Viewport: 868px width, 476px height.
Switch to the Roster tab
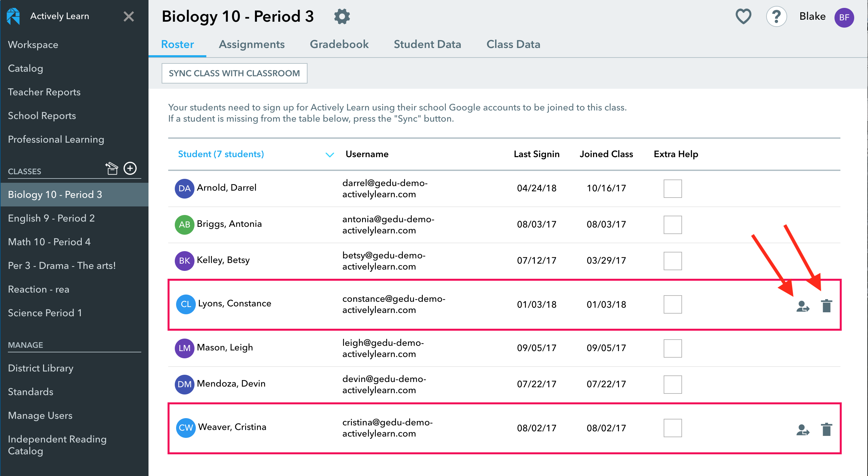(177, 44)
